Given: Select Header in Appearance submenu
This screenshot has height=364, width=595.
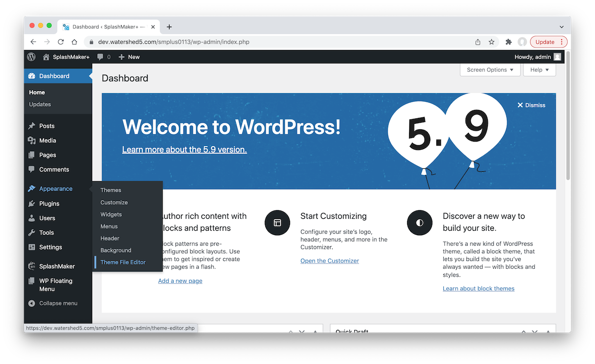Looking at the screenshot, I should click(x=110, y=238).
